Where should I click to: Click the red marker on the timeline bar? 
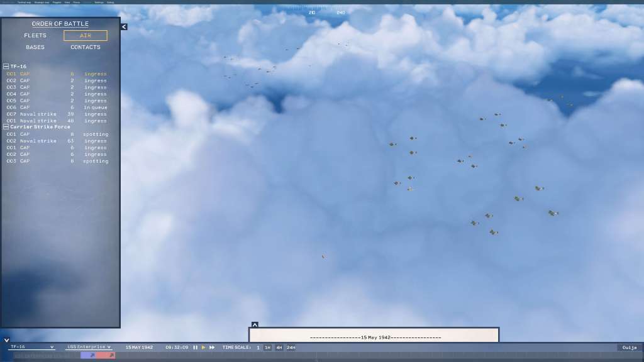tap(106, 356)
